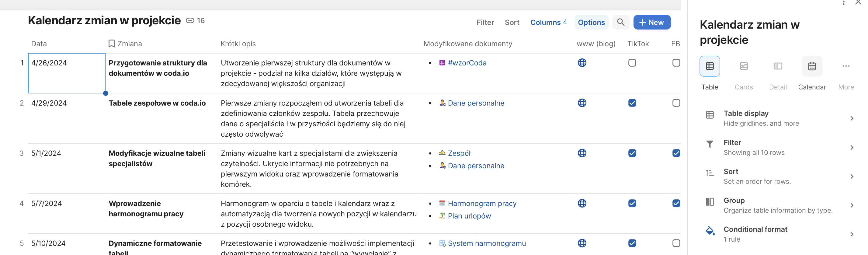
Task: Select the 4/26/2024 date cell
Action: click(x=66, y=73)
